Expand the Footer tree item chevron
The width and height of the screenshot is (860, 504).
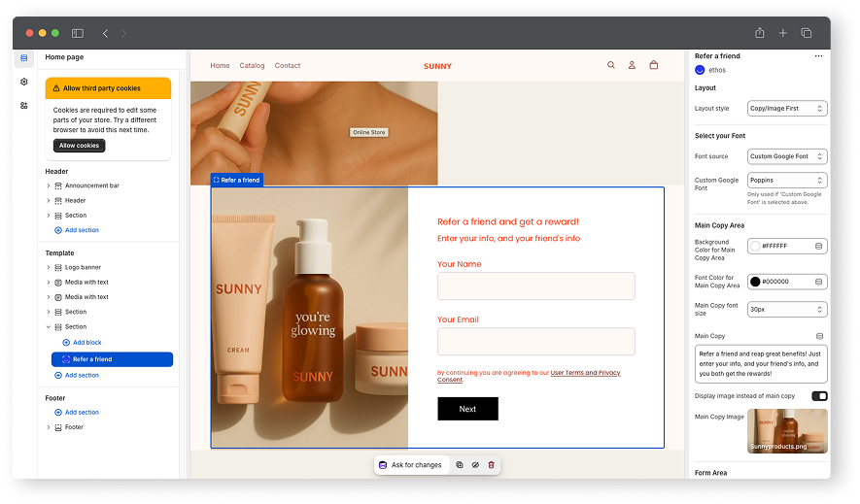(x=49, y=427)
